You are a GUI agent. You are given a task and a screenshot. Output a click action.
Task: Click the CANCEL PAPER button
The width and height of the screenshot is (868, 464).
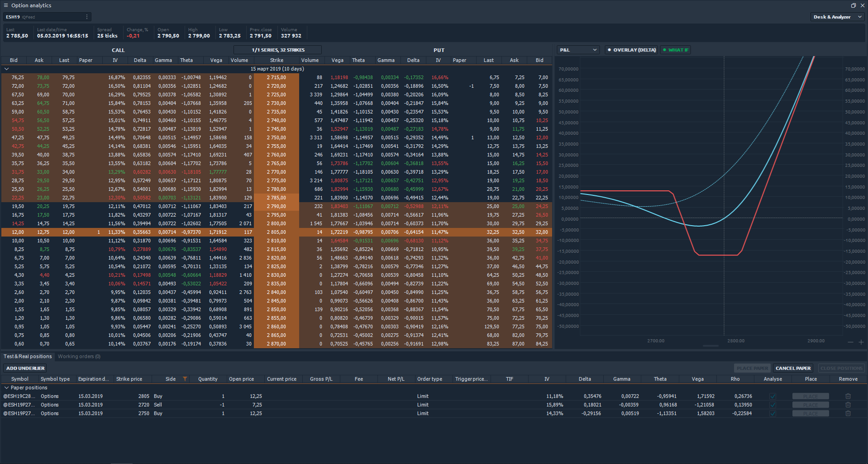pyautogui.click(x=793, y=368)
